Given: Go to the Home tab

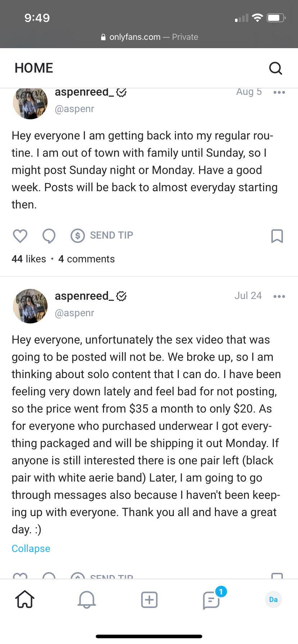Looking at the screenshot, I should pyautogui.click(x=25, y=599).
